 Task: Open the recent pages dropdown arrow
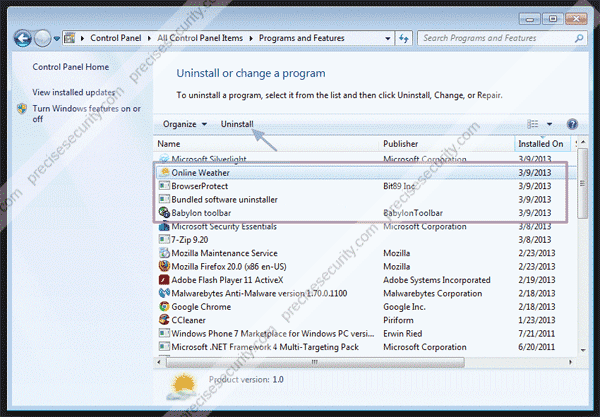(56, 39)
